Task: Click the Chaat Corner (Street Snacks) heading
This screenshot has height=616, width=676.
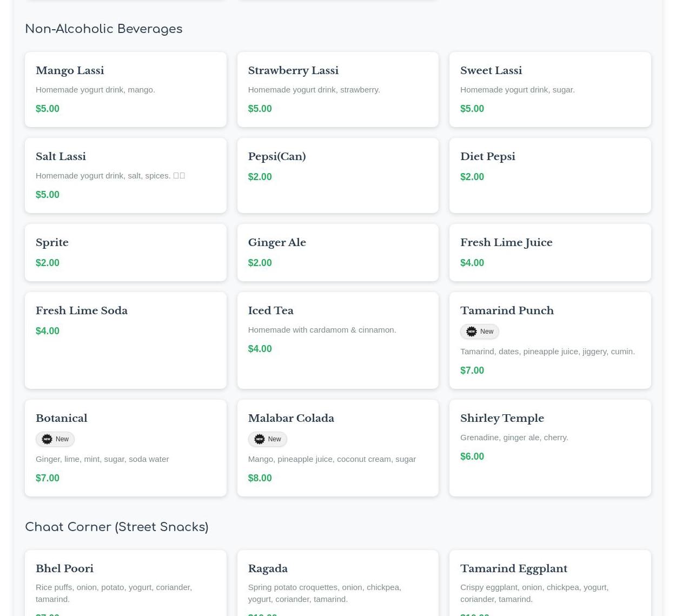Action: click(117, 527)
